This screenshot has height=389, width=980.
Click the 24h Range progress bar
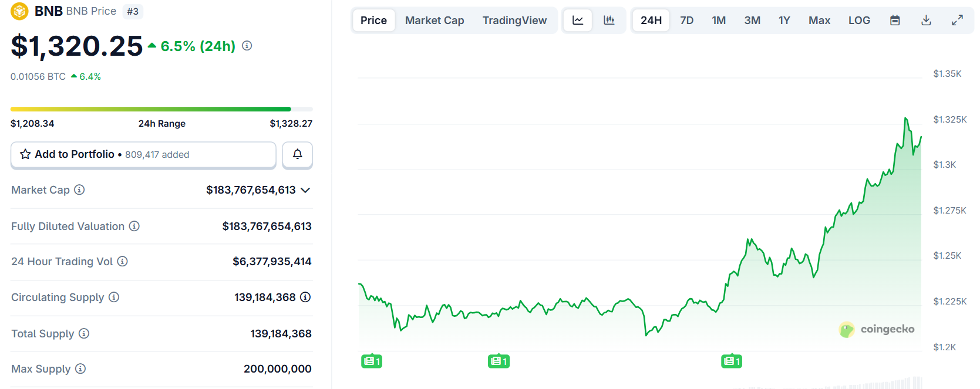161,109
